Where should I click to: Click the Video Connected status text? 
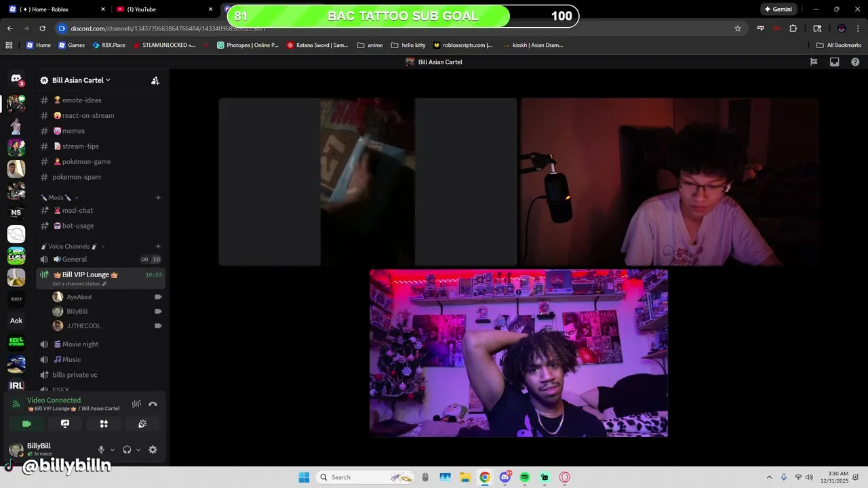click(54, 401)
